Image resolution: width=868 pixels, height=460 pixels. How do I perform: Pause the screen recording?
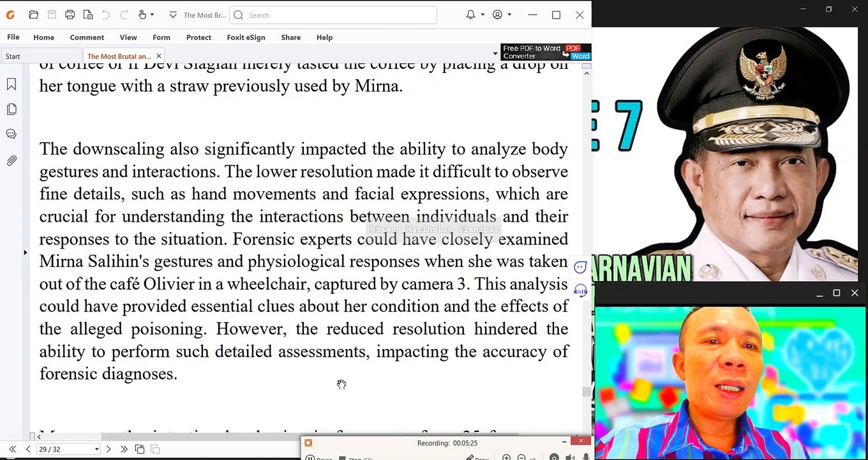[318, 457]
